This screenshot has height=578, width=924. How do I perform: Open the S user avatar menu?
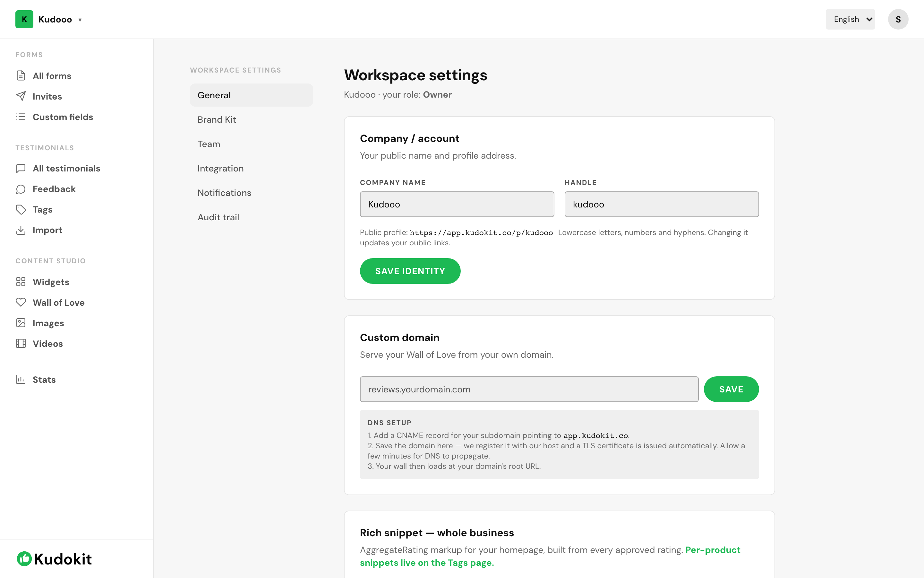[898, 19]
